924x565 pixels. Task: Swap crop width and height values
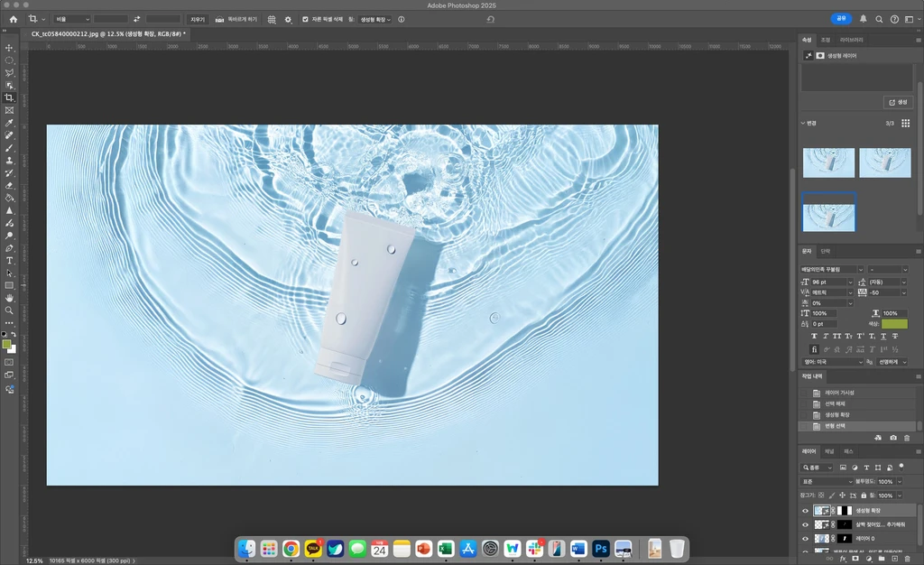(x=136, y=19)
